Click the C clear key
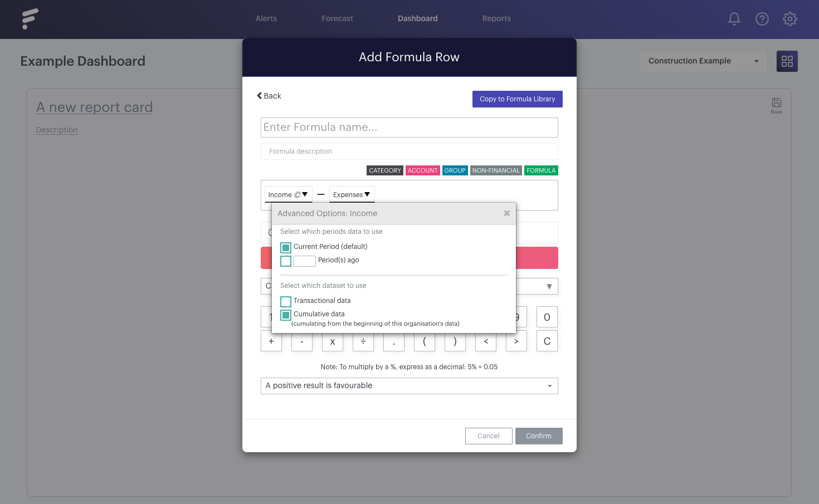Image resolution: width=819 pixels, height=504 pixels. [x=547, y=341]
